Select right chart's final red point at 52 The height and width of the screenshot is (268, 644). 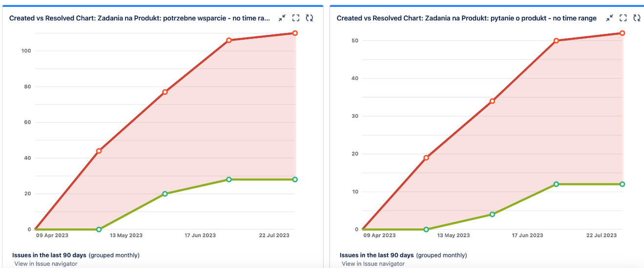(623, 33)
